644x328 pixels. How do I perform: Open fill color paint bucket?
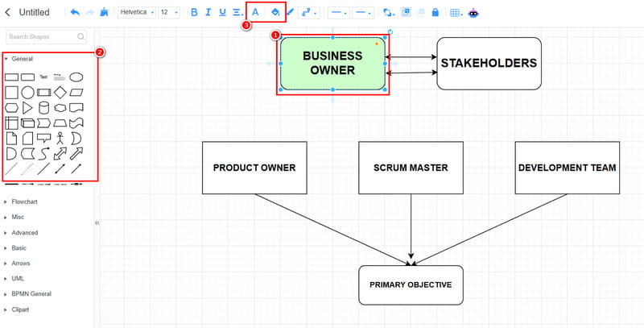[x=275, y=12]
